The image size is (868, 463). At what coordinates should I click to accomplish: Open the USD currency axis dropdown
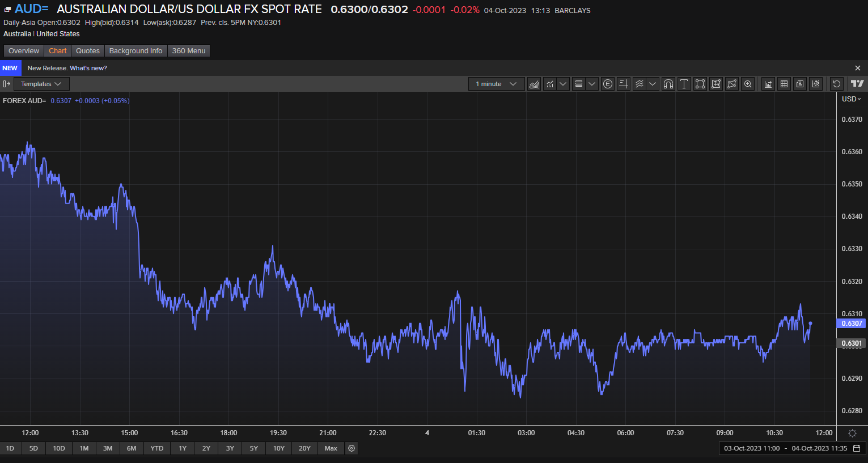pyautogui.click(x=851, y=99)
